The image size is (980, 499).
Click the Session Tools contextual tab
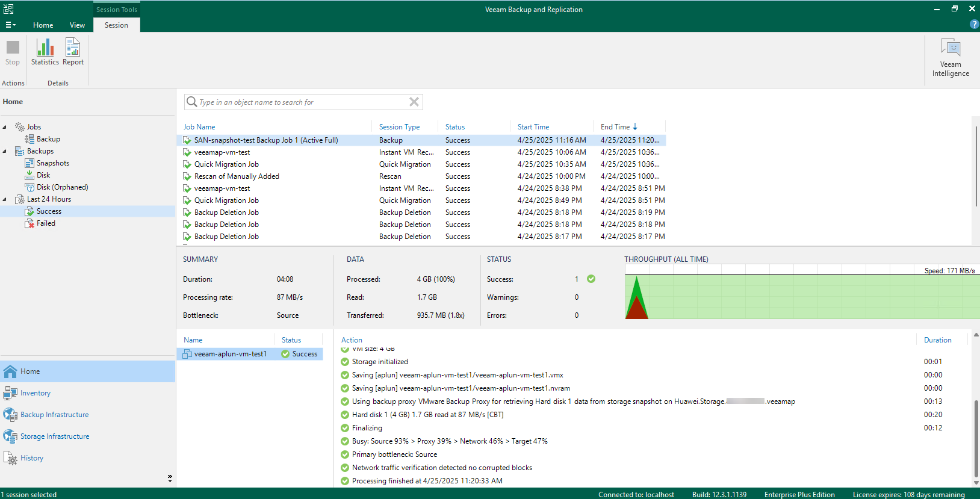coord(117,10)
